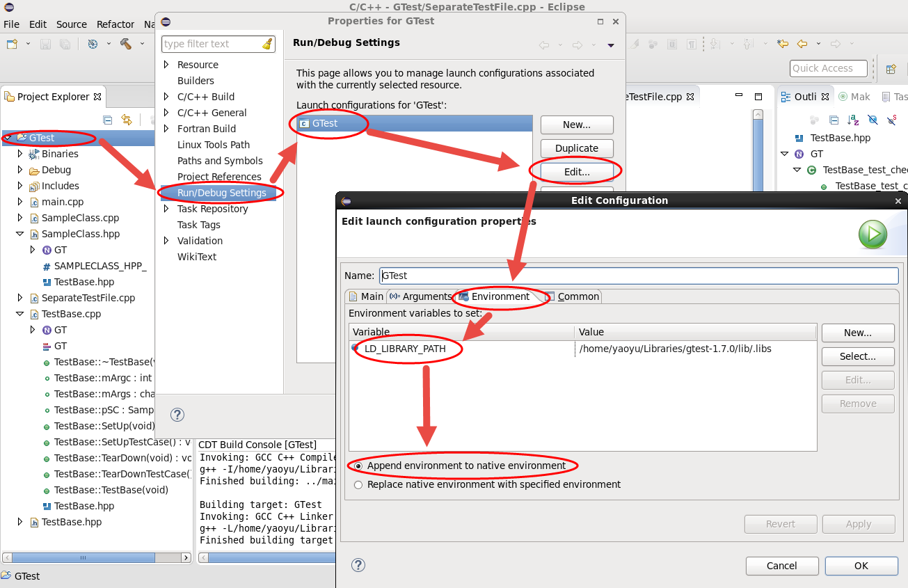The image size is (908, 588).
Task: Open the File menu
Action: (x=11, y=24)
